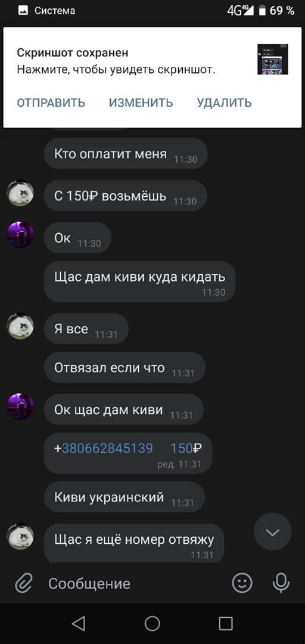Open cat avatar beside 'Щас я ещё номер отвяжу'
Screen dimensions: 305x644
20,536
